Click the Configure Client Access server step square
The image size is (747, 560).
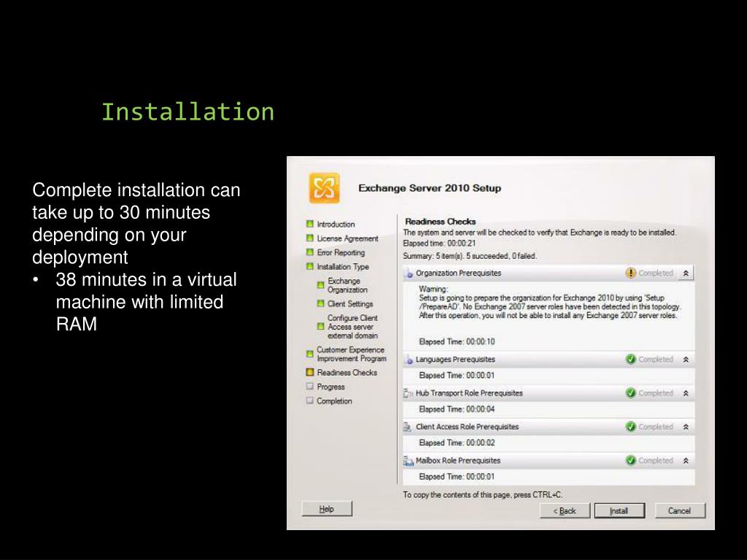[321, 326]
